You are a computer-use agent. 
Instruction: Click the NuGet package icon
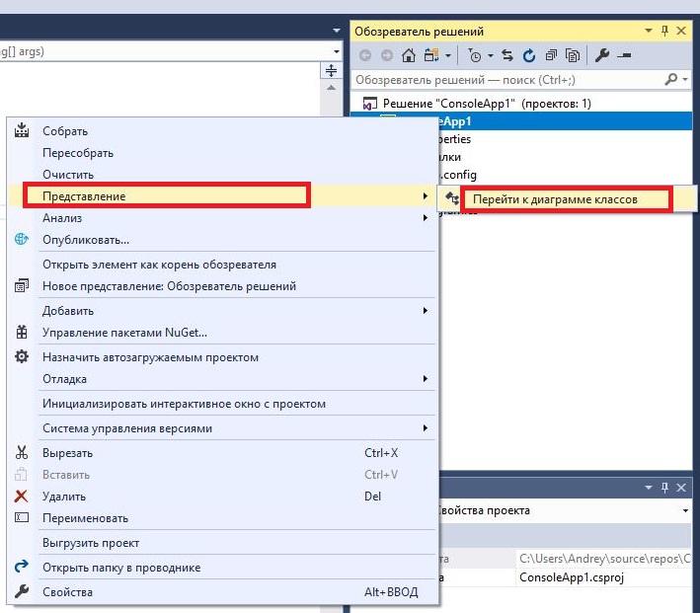[x=22, y=333]
